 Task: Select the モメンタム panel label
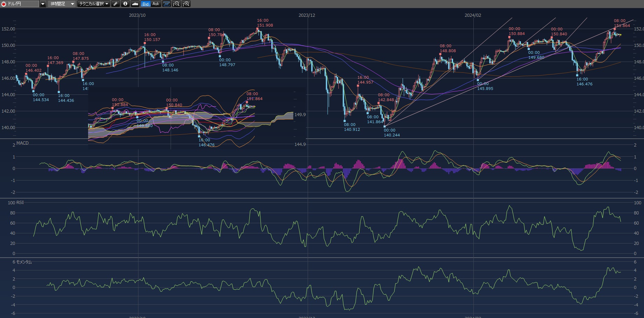click(24, 262)
